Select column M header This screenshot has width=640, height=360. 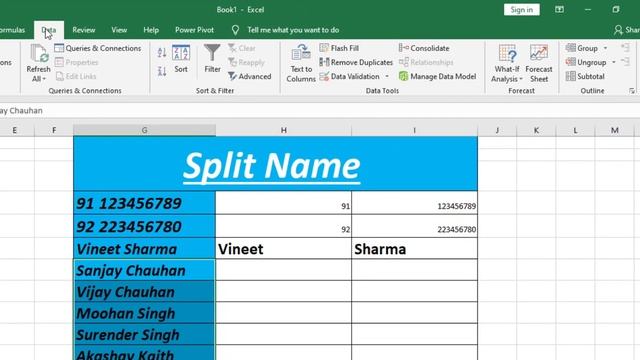pyautogui.click(x=614, y=130)
